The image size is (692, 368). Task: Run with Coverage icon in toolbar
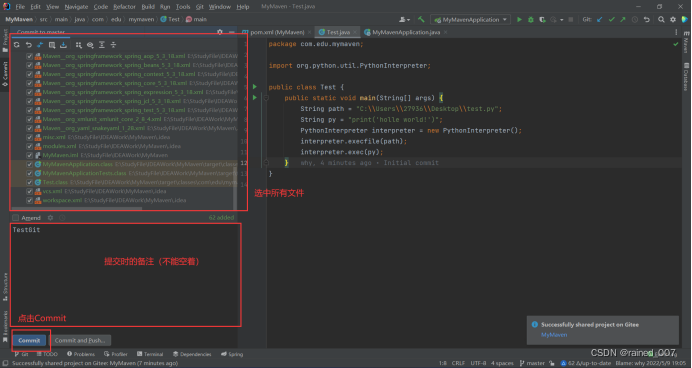point(542,19)
